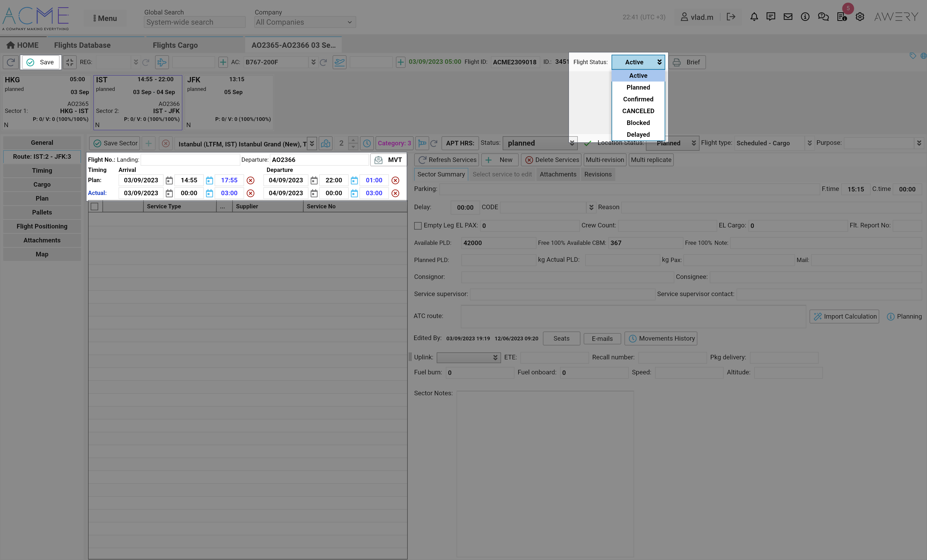Click the notifications bell icon
This screenshot has width=927, height=560.
(754, 17)
